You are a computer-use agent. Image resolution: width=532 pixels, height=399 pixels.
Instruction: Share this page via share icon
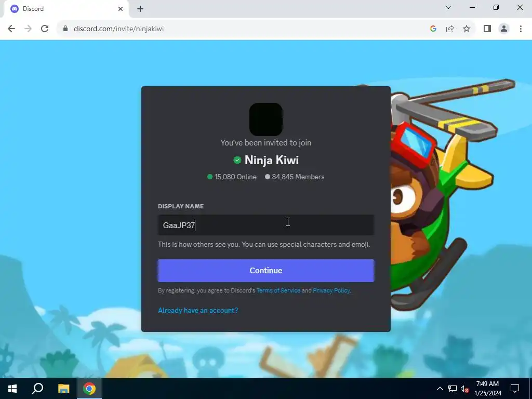pos(450,29)
